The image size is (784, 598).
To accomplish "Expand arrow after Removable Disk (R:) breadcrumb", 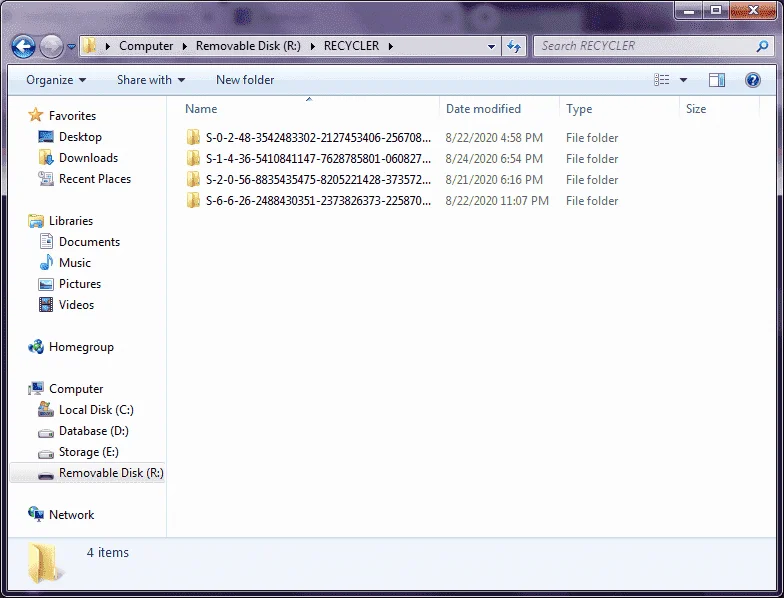I will (312, 46).
